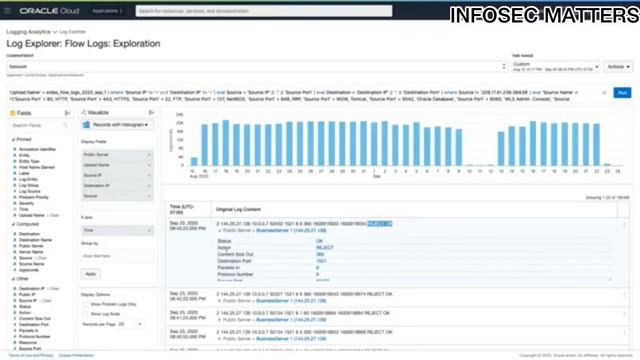This screenshot has width=640, height=360.
Task: Collapse the Pinned fields group
Action: pos(13,140)
